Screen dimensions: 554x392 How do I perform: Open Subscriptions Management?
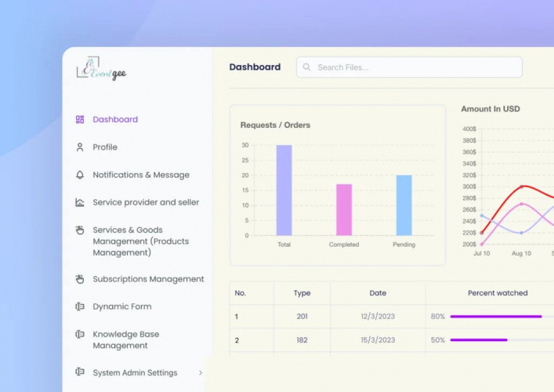click(148, 279)
